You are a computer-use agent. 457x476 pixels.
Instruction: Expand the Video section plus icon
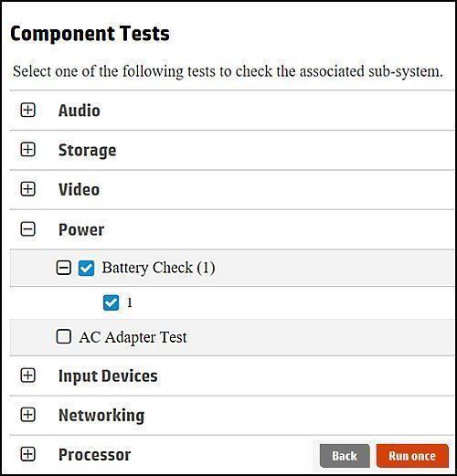click(27, 189)
